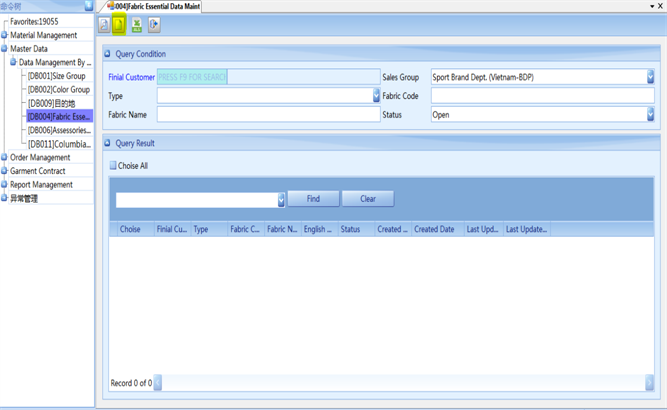The height and width of the screenshot is (410, 667).
Task: Open the Status dropdown
Action: [x=650, y=115]
